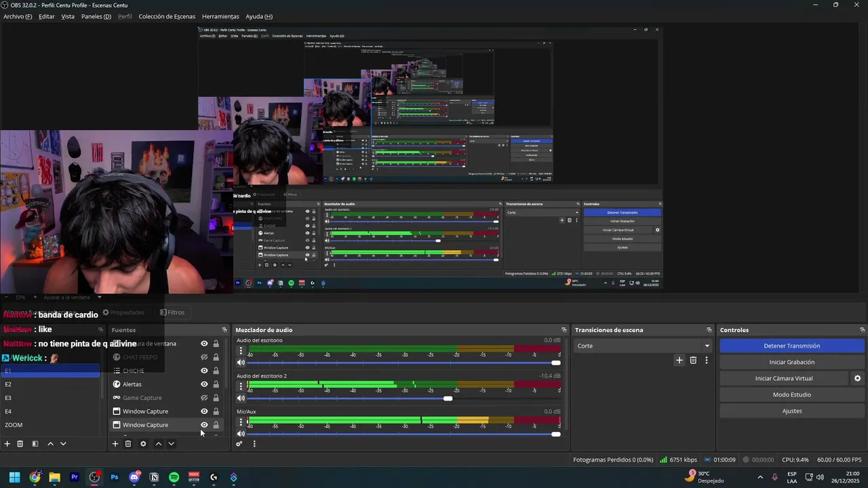Viewport: 868px width, 488px height.
Task: Show the Game Capture source
Action: tap(204, 398)
